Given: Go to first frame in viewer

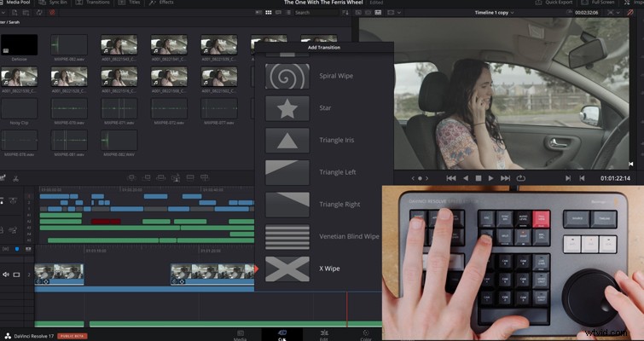Looking at the screenshot, I should click(451, 178).
